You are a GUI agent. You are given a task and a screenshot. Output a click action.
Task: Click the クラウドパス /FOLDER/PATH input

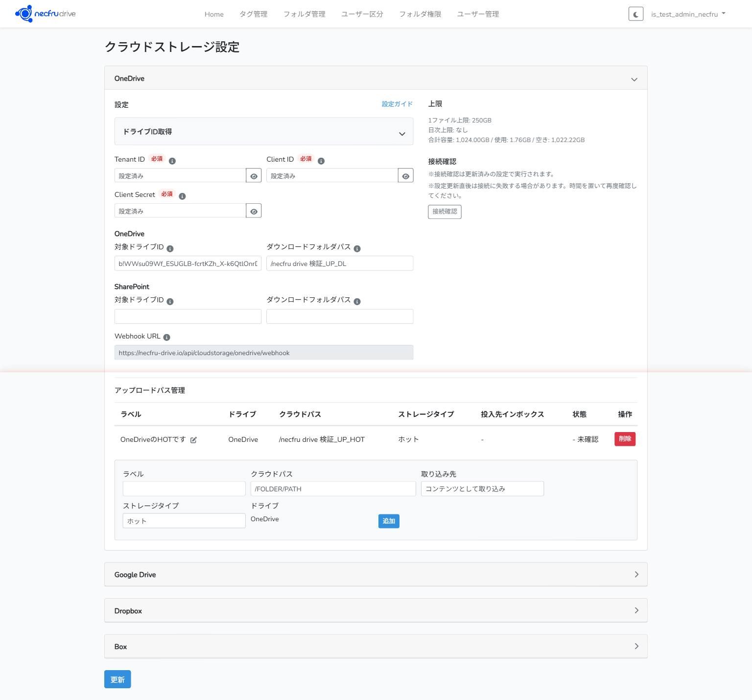pos(333,489)
